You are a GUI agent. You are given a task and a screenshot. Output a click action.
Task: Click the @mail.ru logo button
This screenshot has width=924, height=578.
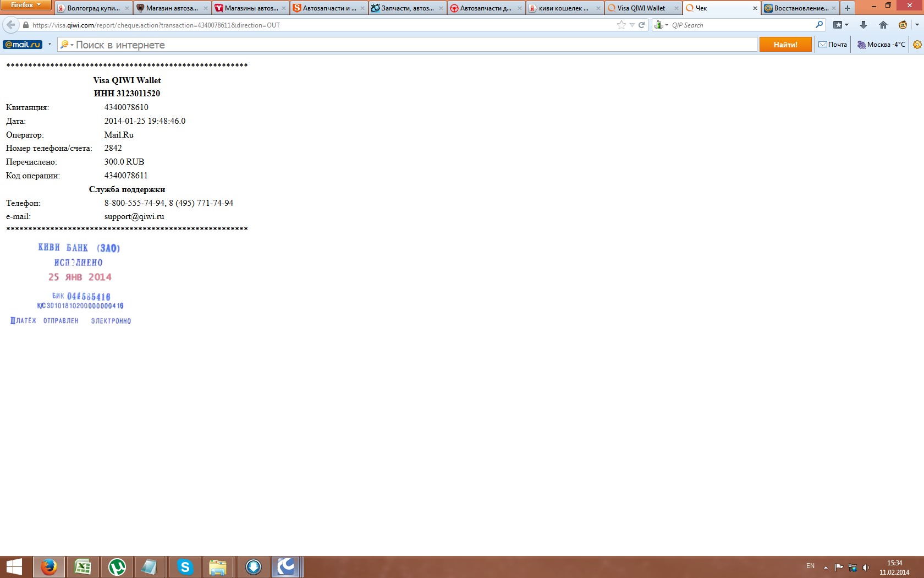23,45
